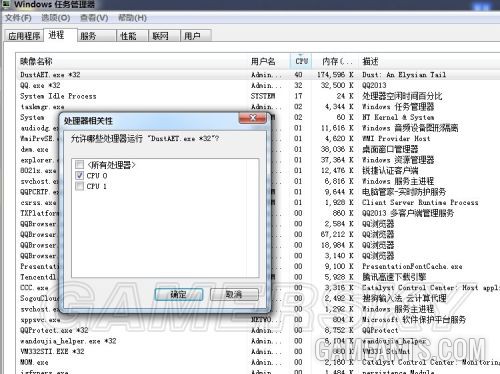This screenshot has height=374, width=500.
Task: Open the 帮助(H) menu
Action: 132,18
